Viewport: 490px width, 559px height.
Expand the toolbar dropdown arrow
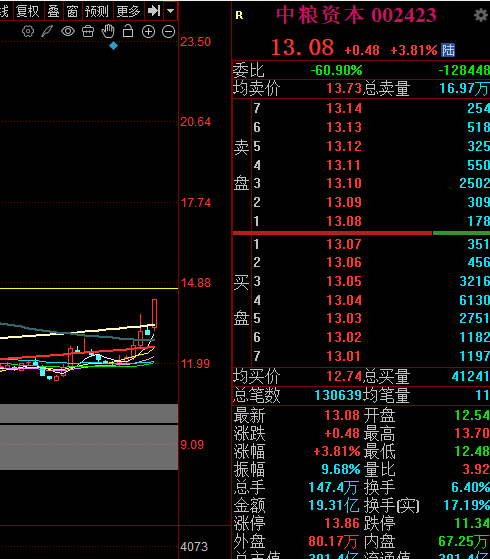coord(171,11)
